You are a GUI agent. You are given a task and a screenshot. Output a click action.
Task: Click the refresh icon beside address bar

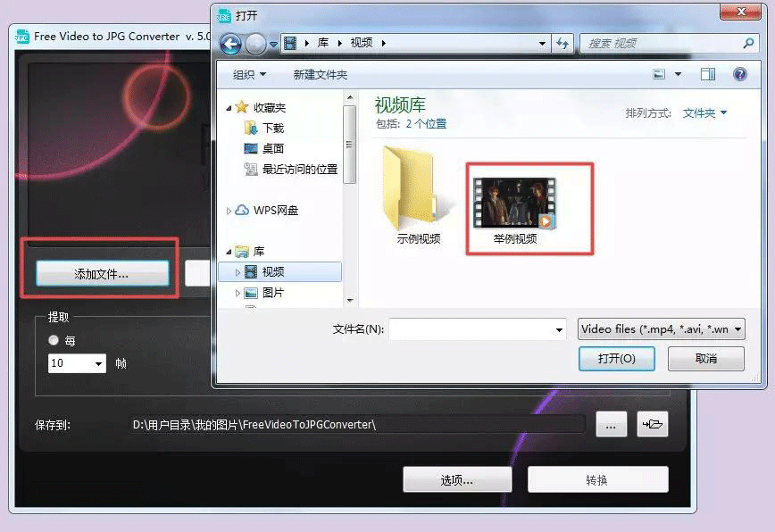[x=563, y=43]
